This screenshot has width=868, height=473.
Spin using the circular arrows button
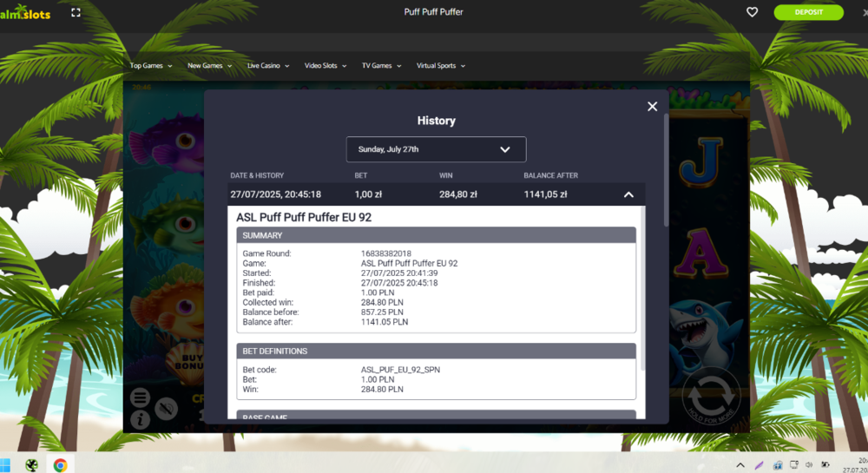click(x=712, y=397)
